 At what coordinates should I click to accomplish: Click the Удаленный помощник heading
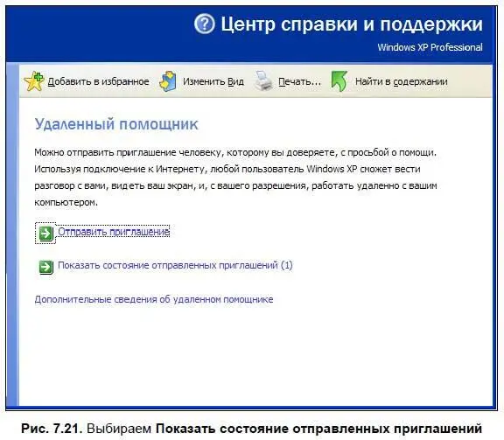[116, 124]
